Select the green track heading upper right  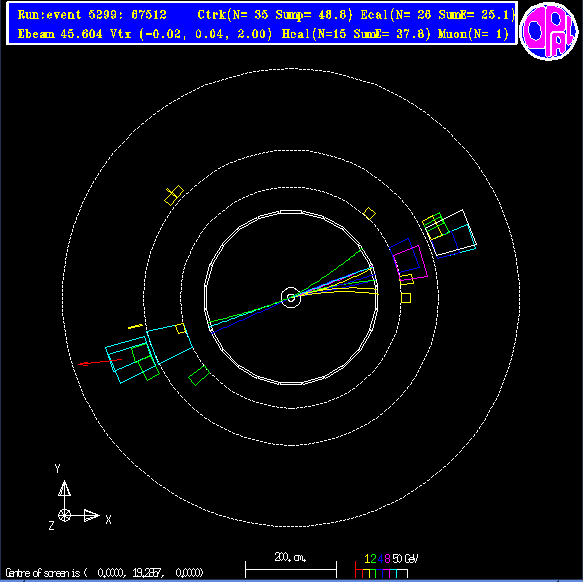click(x=327, y=272)
